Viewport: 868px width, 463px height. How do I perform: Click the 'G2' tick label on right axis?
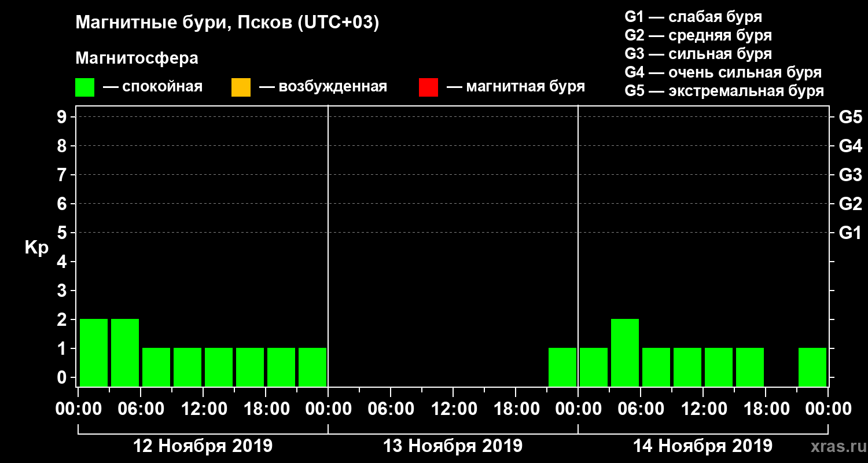[850, 204]
